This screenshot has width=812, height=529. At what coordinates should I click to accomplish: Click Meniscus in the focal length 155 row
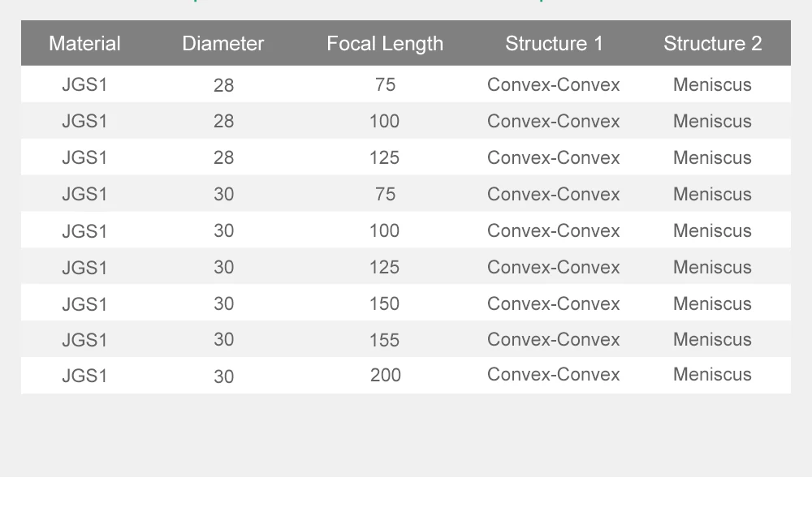[712, 339]
